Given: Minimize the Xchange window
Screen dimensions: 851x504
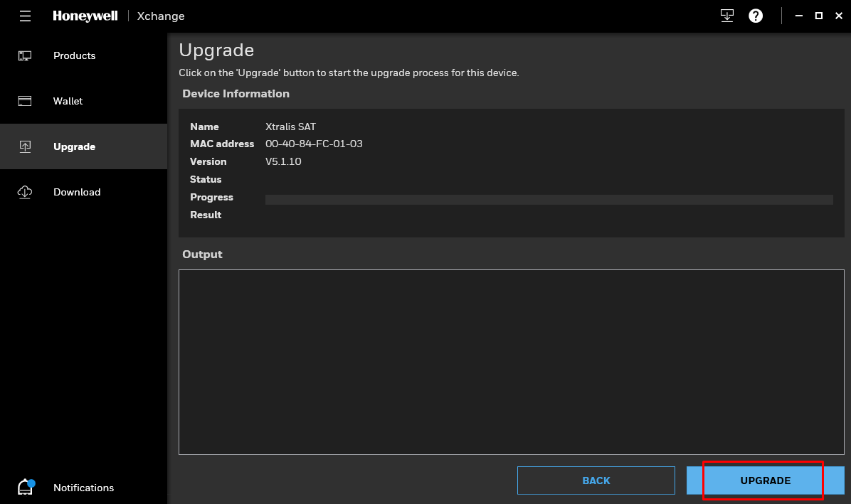Looking at the screenshot, I should coord(799,16).
